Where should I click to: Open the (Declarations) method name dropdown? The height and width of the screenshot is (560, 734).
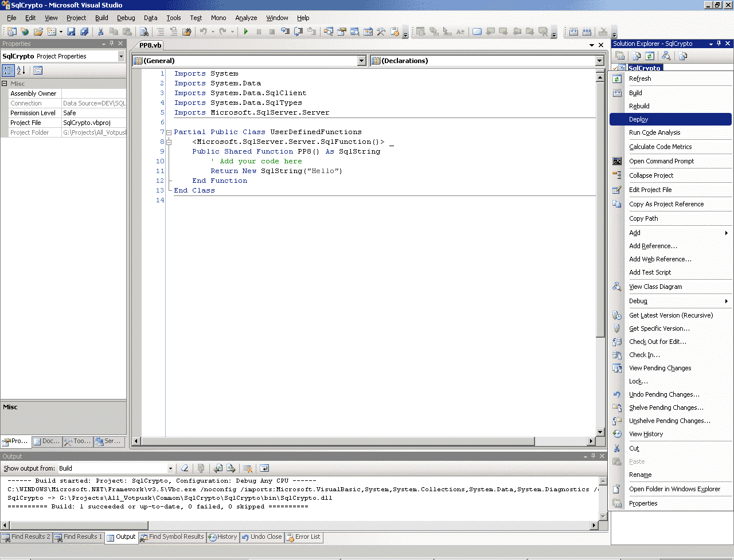pos(599,61)
